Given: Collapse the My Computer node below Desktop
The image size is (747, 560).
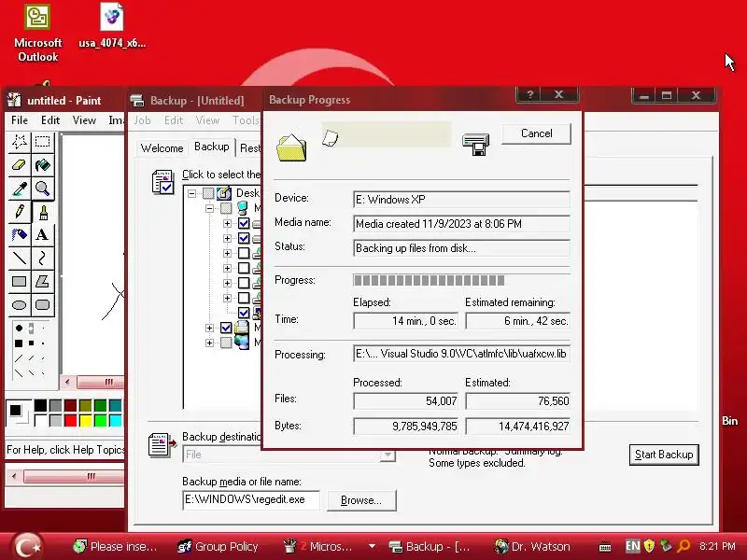Looking at the screenshot, I should [x=209, y=208].
